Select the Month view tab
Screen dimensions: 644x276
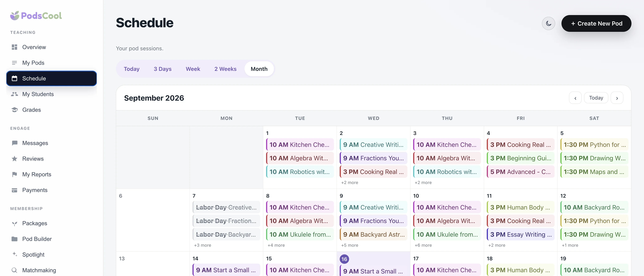(x=259, y=69)
